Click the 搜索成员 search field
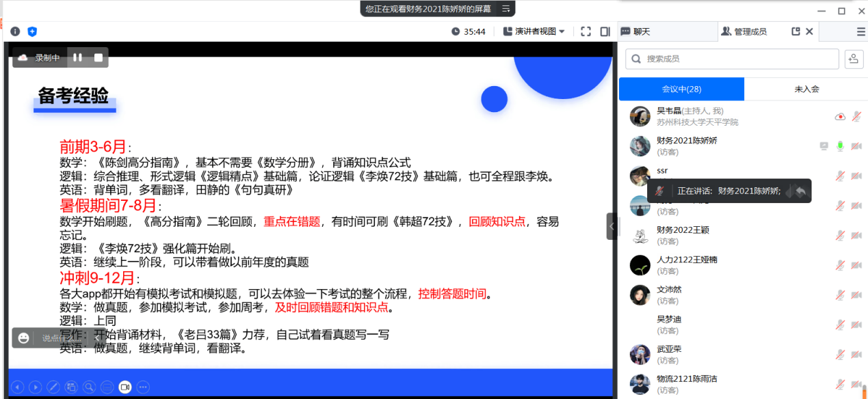 732,59
